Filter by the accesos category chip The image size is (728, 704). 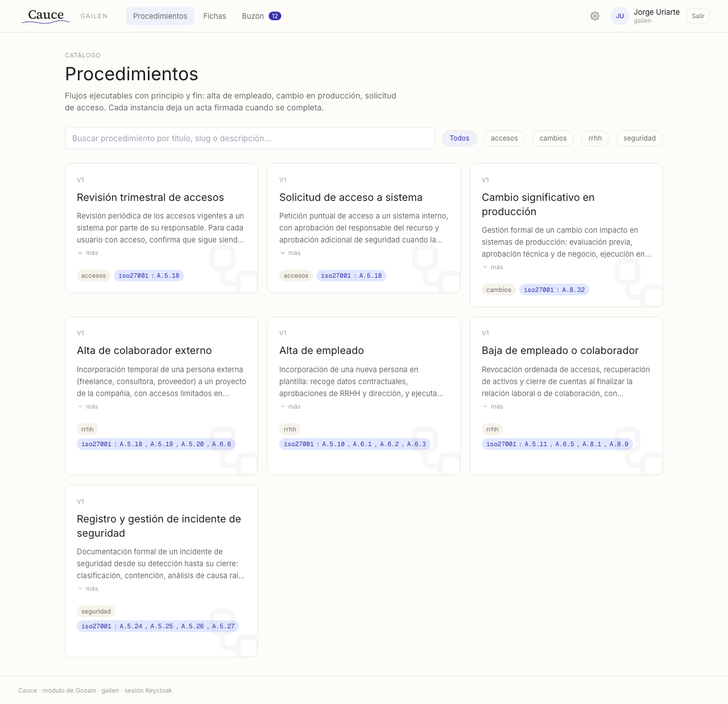pos(504,138)
